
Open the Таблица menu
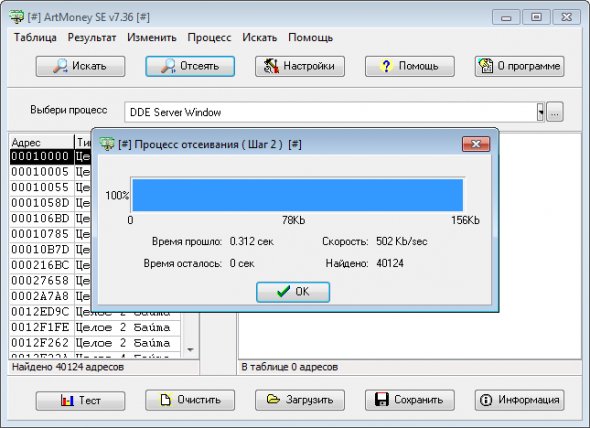tap(35, 38)
